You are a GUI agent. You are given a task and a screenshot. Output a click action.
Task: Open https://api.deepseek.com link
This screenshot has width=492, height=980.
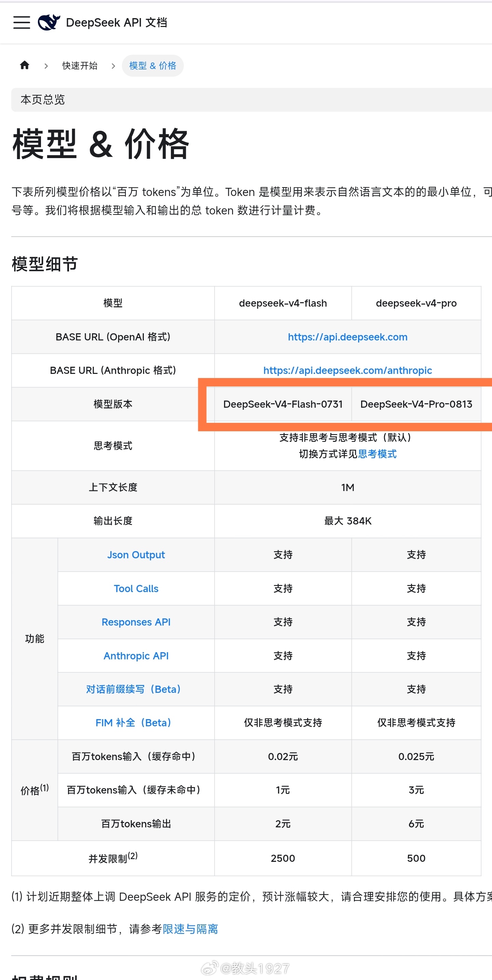347,337
